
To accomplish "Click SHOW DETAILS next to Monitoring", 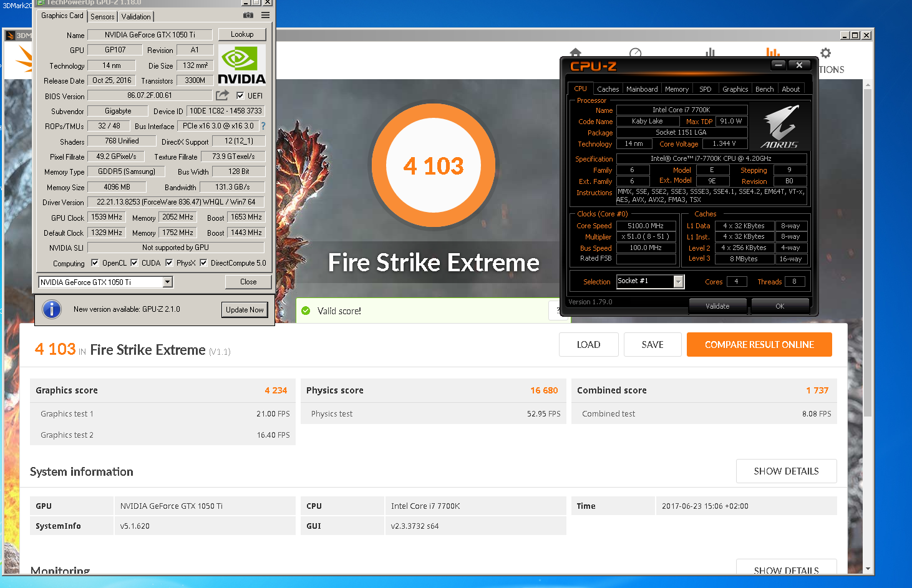I will [x=786, y=567].
